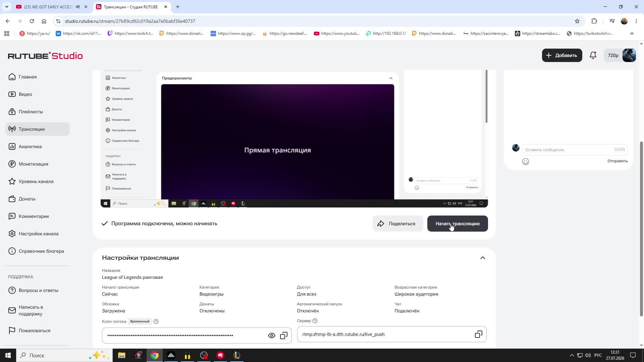Open Windows Start menu
This screenshot has width=644, height=362.
point(8,355)
